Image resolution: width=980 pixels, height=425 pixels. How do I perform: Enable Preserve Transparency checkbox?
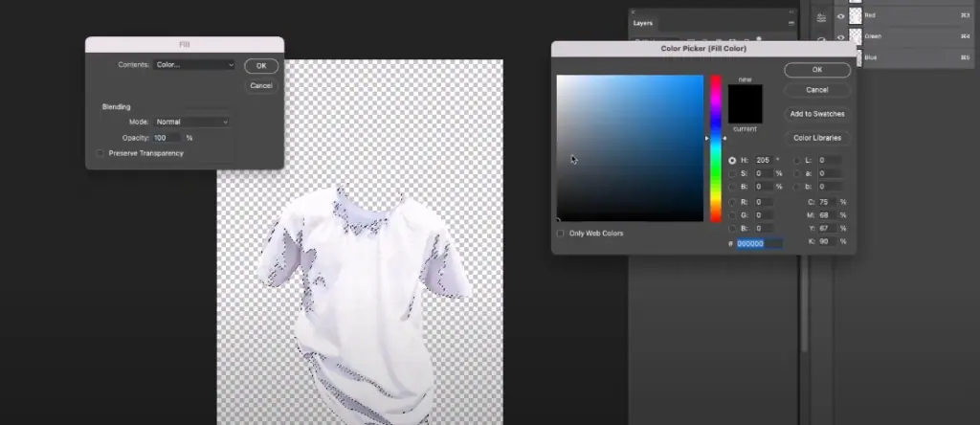100,153
